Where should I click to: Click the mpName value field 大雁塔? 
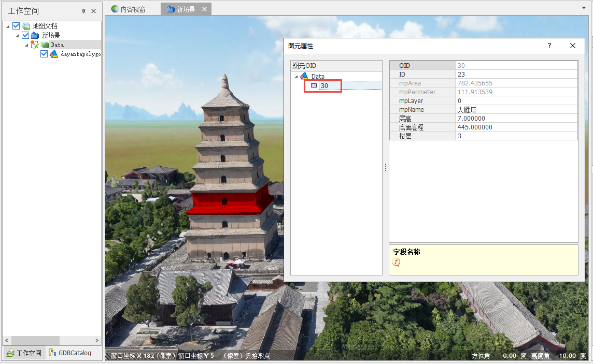(x=516, y=110)
